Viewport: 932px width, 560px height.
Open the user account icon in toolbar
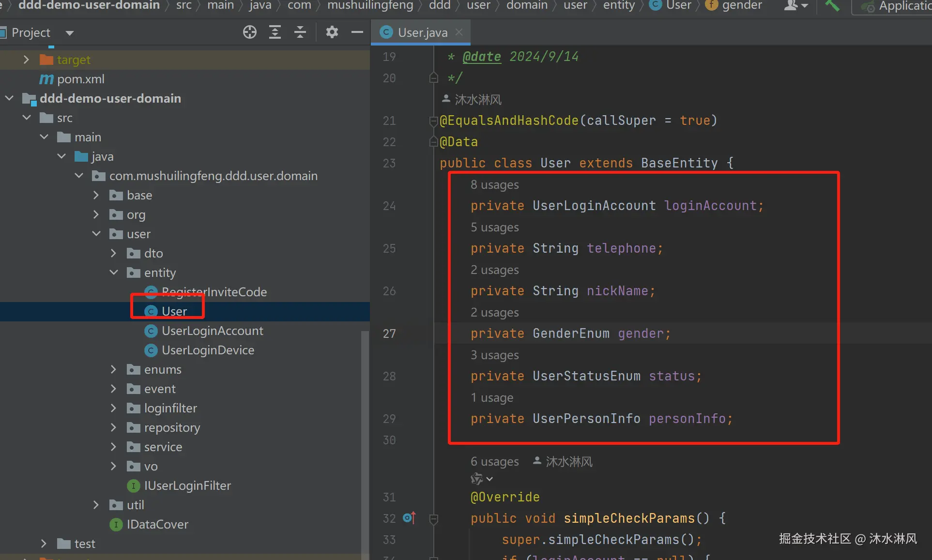point(795,6)
